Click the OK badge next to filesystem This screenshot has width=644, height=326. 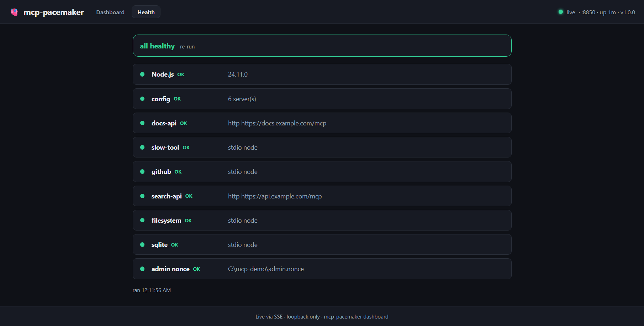coord(188,221)
